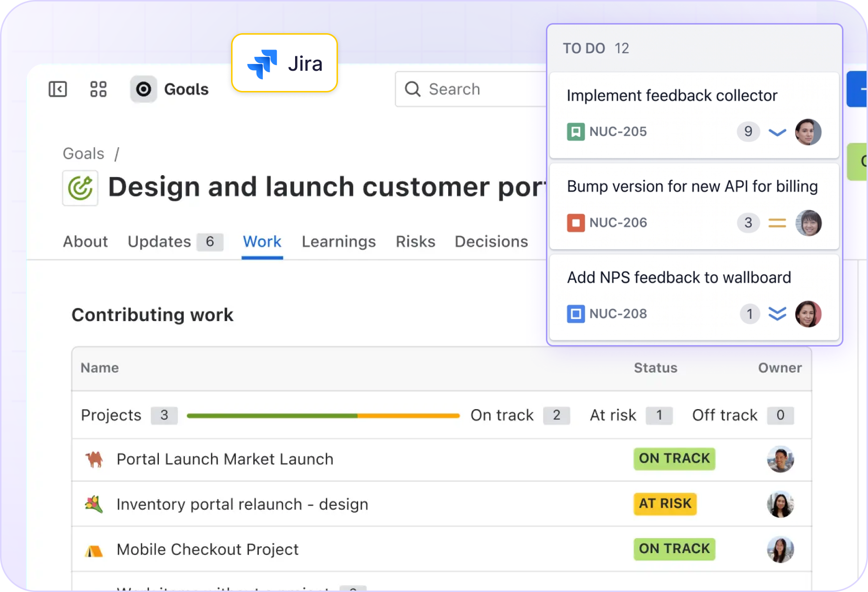The height and width of the screenshot is (592, 868).
Task: Open owner avatar for Inventory portal relaunch
Action: coord(780,504)
